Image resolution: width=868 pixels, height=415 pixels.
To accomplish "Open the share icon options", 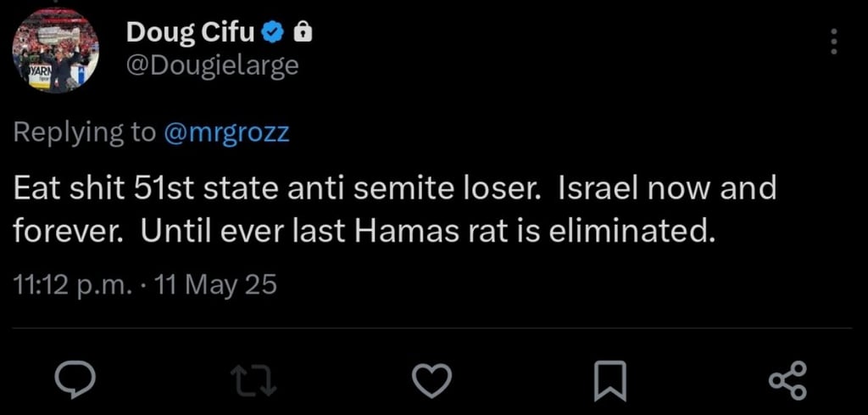I will tap(788, 380).
